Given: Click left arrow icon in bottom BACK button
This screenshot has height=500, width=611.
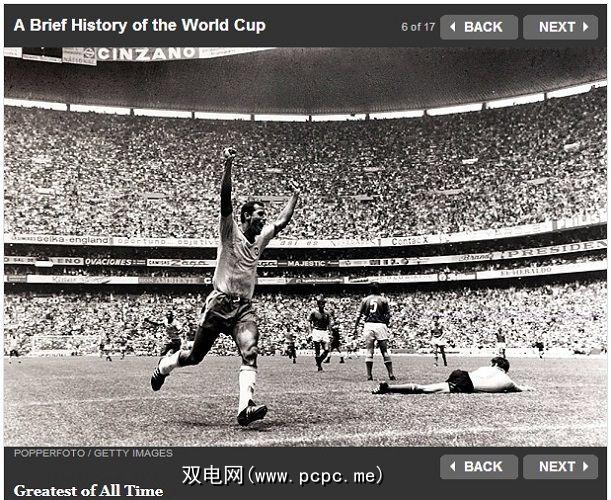Looking at the screenshot, I should (x=452, y=466).
